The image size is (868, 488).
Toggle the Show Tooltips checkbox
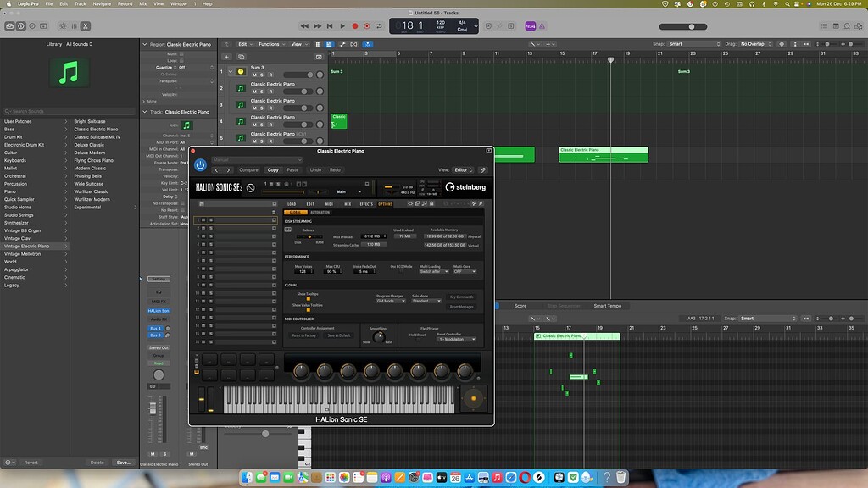[308, 298]
